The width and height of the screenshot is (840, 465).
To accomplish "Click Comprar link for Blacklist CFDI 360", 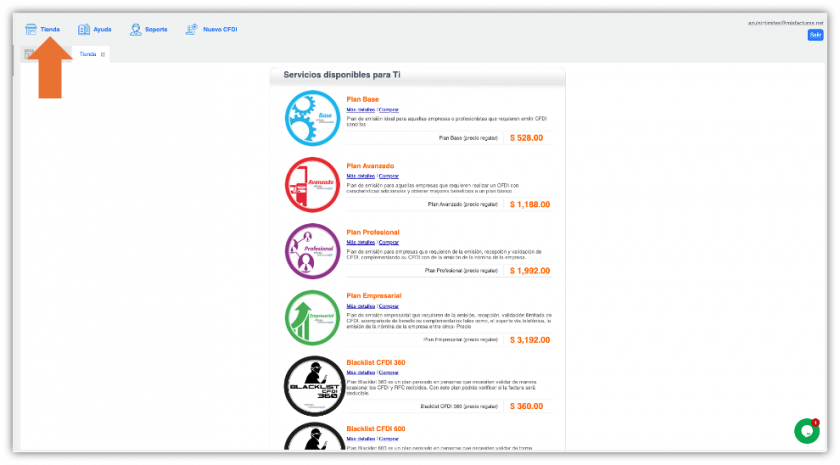I will pos(389,373).
